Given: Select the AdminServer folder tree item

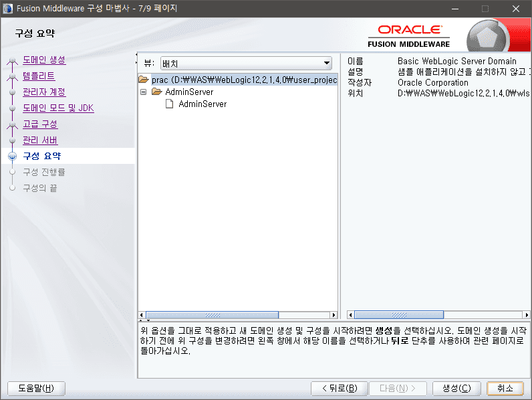Looking at the screenshot, I should 189,92.
